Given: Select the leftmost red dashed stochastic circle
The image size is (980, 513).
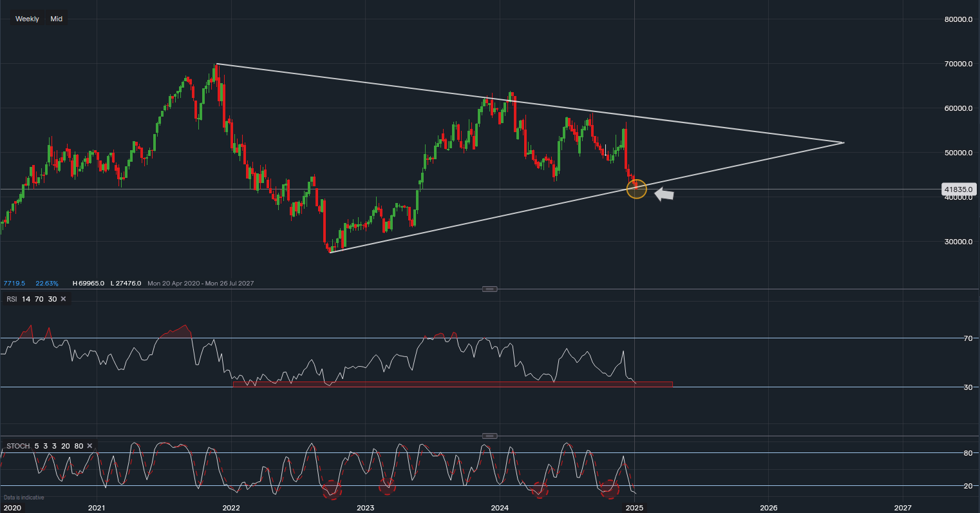Looking at the screenshot, I should [x=332, y=490].
